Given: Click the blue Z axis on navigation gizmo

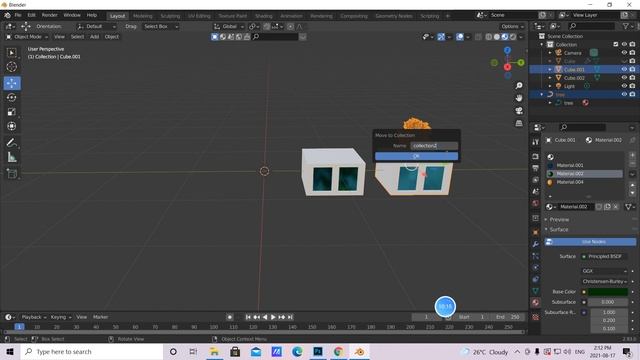Looking at the screenshot, I should pos(507,50).
